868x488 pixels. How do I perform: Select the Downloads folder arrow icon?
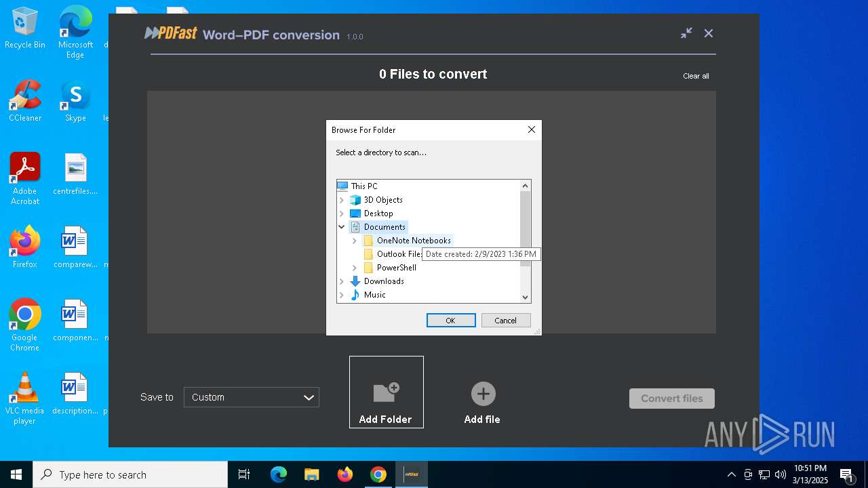tap(355, 281)
